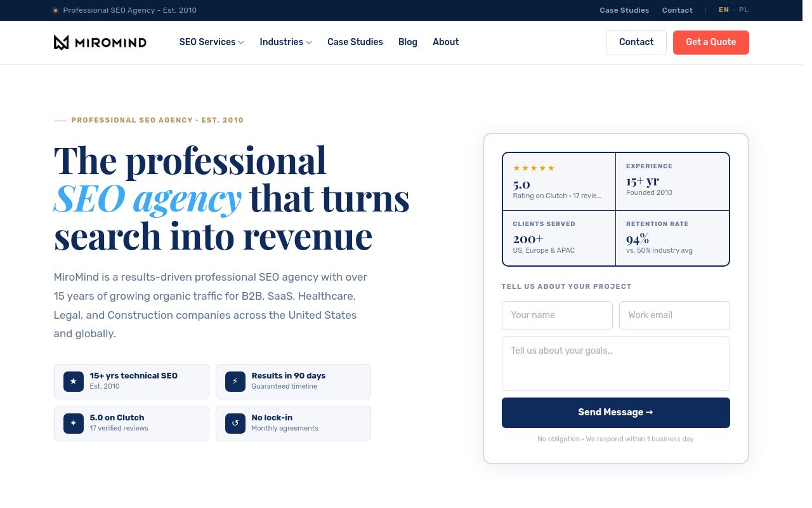
Task: Click 'Professional SEO Agency – Est. 2010' top bar text
Action: tap(130, 10)
